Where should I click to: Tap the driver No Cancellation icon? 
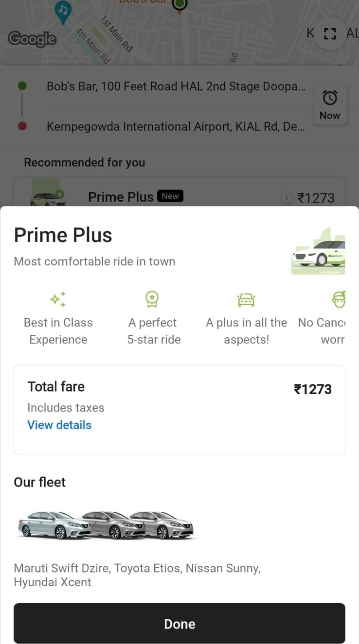tap(340, 299)
